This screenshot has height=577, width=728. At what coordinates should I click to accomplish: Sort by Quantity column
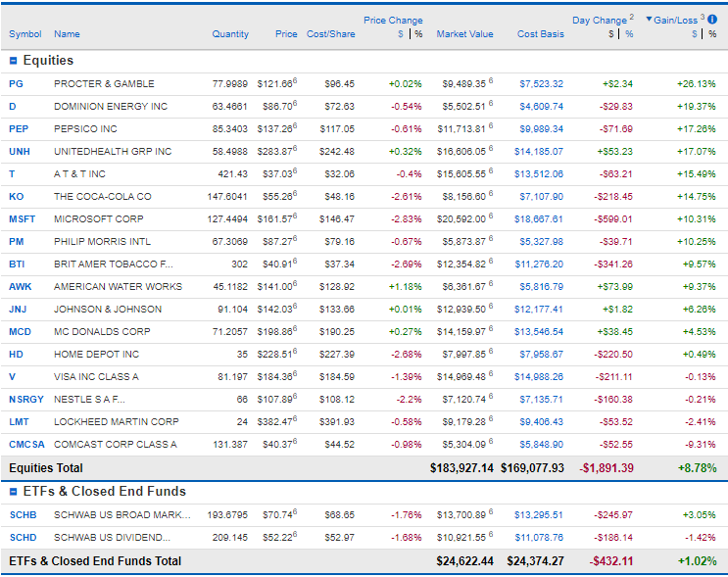[230, 34]
